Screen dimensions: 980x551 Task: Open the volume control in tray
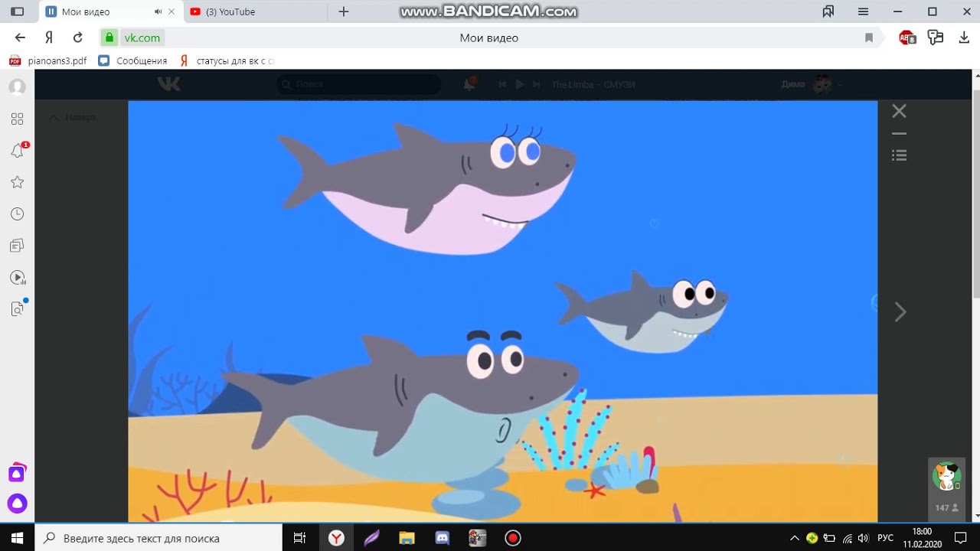[x=864, y=538]
